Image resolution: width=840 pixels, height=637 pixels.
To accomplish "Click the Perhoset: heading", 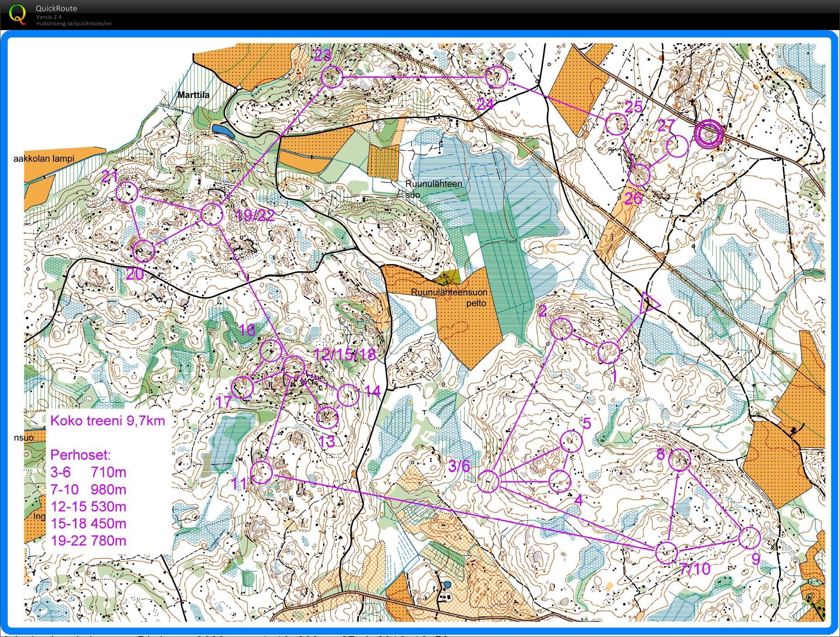I will pyautogui.click(x=81, y=455).
